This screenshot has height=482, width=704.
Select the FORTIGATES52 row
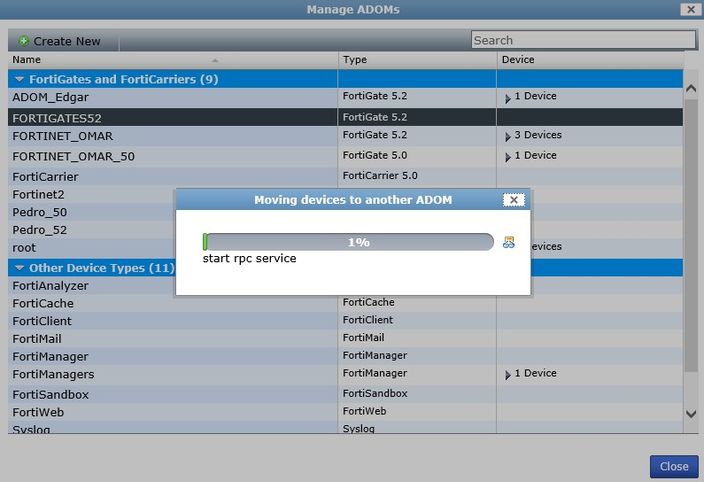[x=345, y=118]
